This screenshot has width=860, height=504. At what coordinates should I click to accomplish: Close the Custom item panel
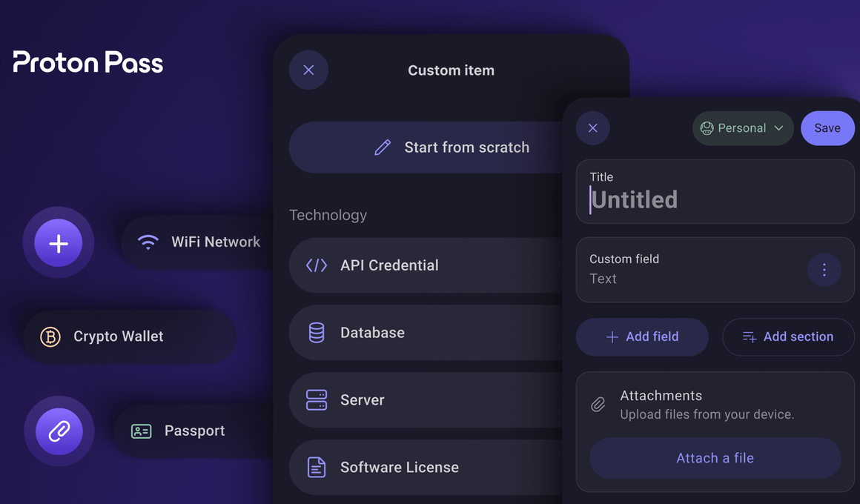[309, 70]
